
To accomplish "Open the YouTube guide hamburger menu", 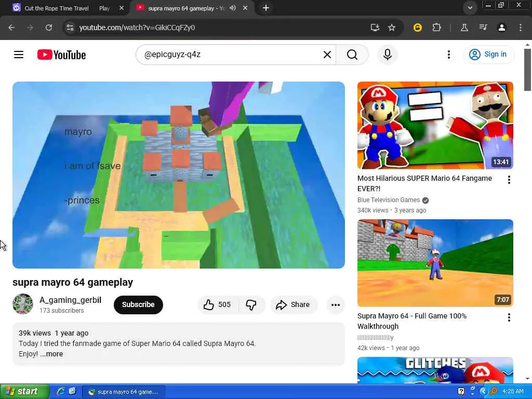I will pyautogui.click(x=19, y=55).
